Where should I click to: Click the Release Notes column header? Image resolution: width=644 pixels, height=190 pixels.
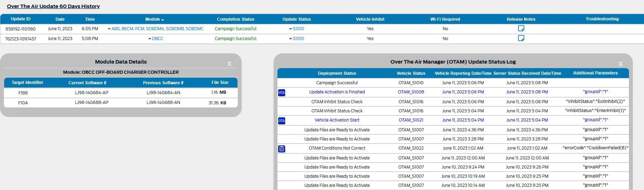521,19
